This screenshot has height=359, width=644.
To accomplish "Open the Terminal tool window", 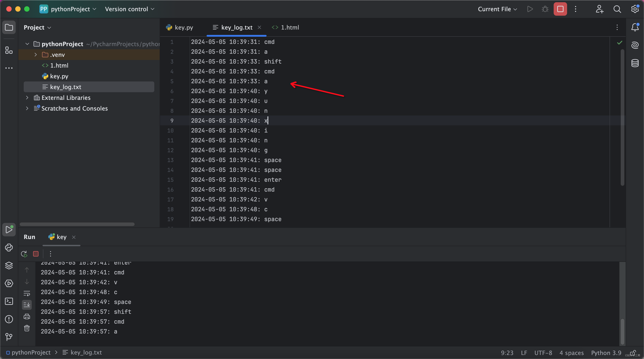I will tap(9, 301).
